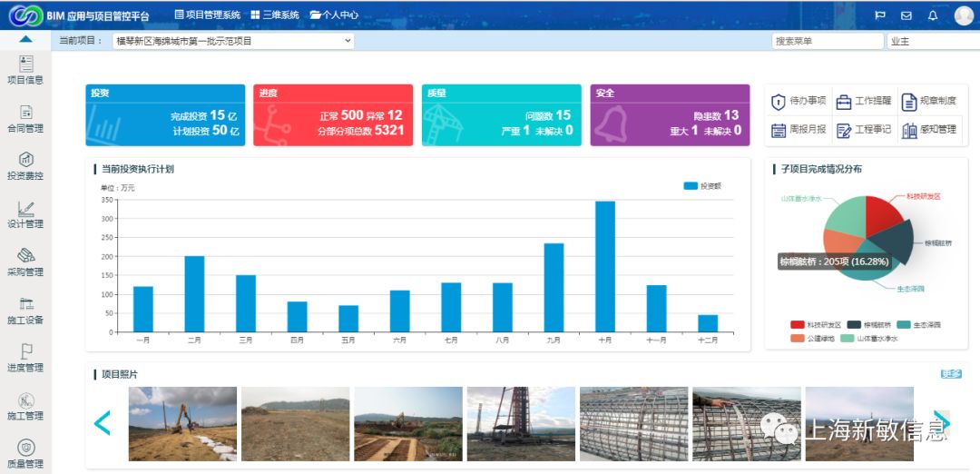Click the 搜索菜单 search field
The height and width of the screenshot is (474, 980).
828,41
